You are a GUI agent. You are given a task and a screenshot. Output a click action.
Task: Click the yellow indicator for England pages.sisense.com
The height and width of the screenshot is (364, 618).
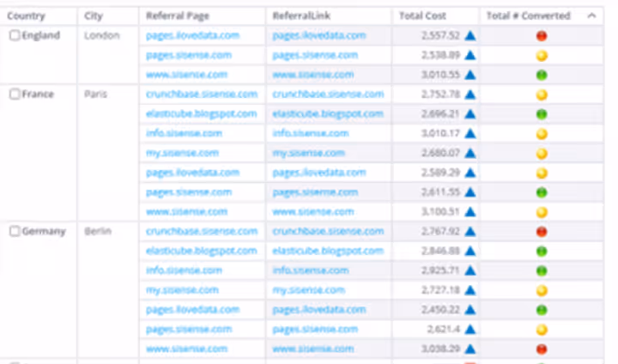(x=542, y=56)
